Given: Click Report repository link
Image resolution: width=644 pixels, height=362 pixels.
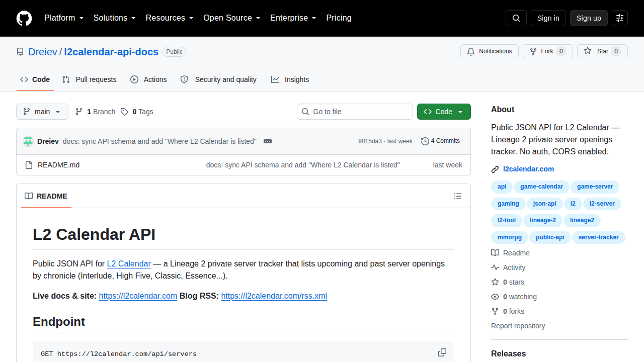Looking at the screenshot, I should 518,326.
